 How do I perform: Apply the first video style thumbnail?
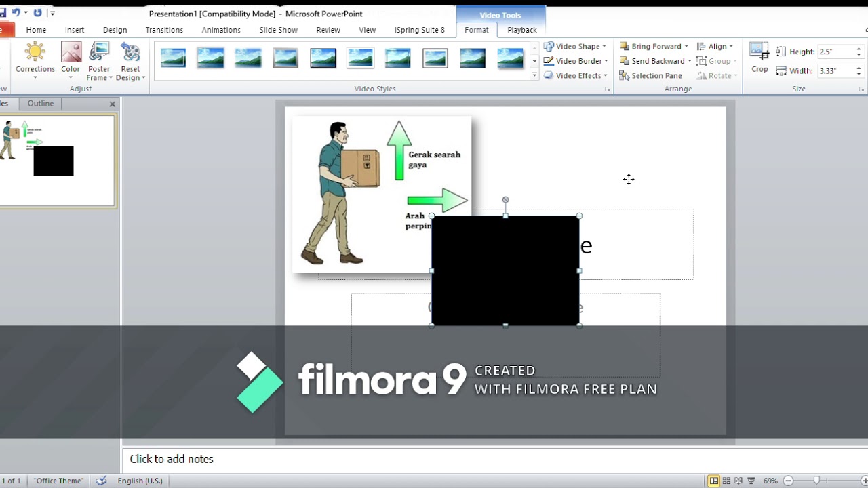(x=174, y=58)
